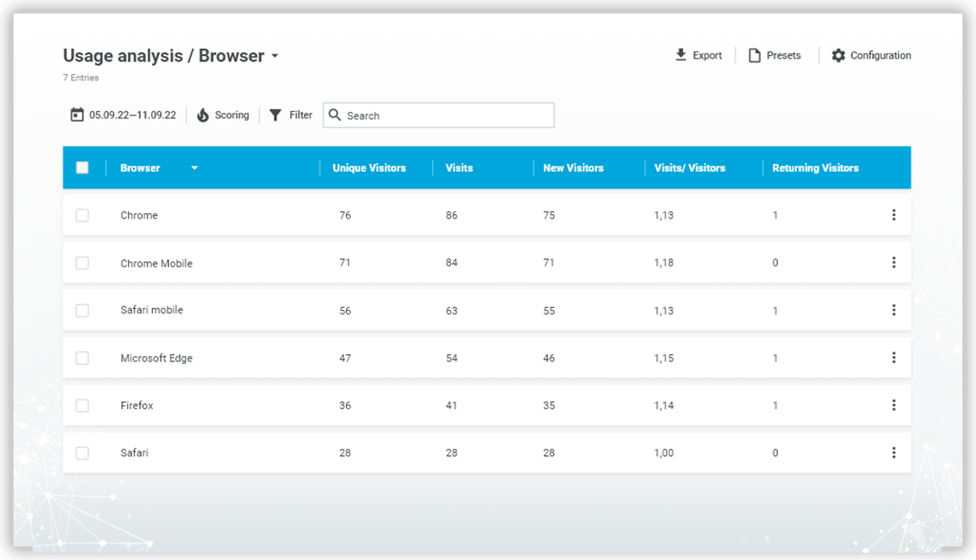Viewport: 976px width, 560px height.
Task: Click Firefox's Unique Visitors value 36
Action: pyautogui.click(x=345, y=406)
